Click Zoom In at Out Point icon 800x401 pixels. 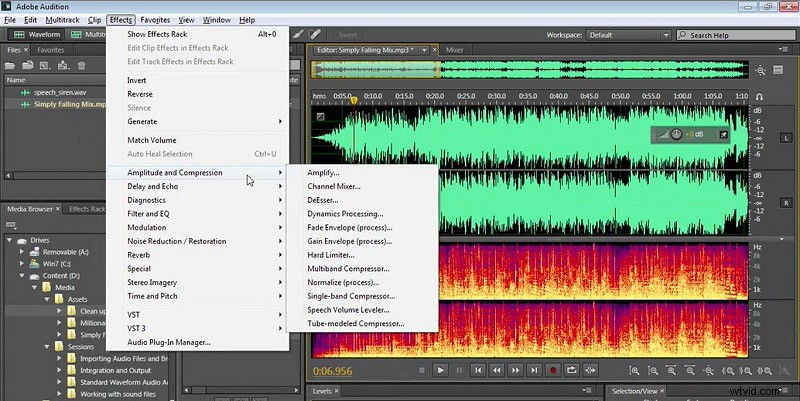click(x=745, y=371)
